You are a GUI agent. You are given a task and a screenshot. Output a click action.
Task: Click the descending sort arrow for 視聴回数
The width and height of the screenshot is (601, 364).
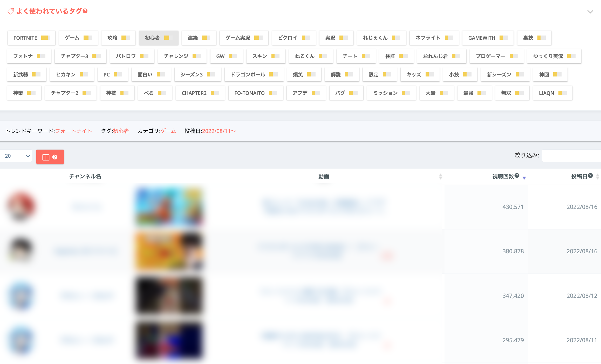coord(524,178)
